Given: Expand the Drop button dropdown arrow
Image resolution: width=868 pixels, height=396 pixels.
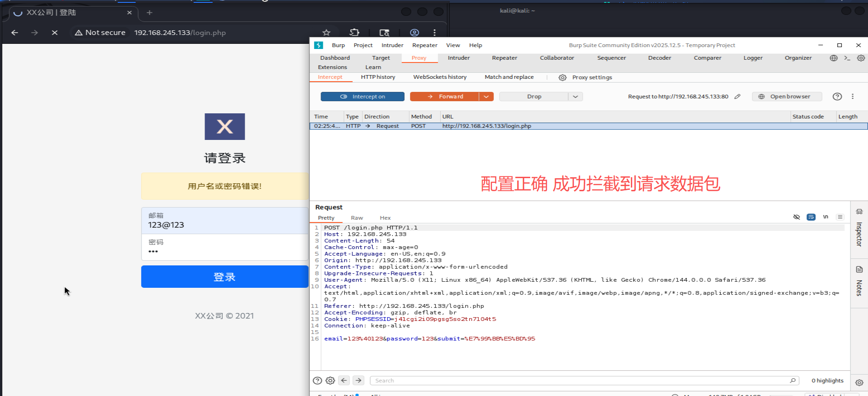Looking at the screenshot, I should (575, 97).
